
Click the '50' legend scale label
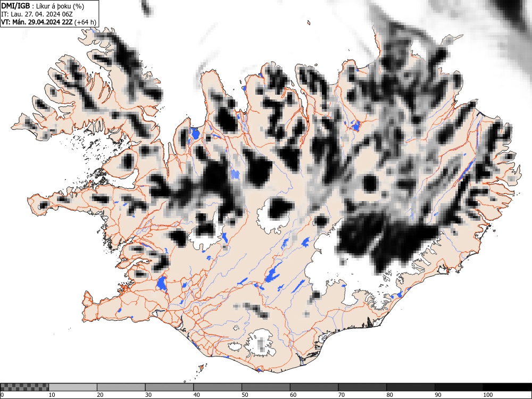tap(245, 395)
